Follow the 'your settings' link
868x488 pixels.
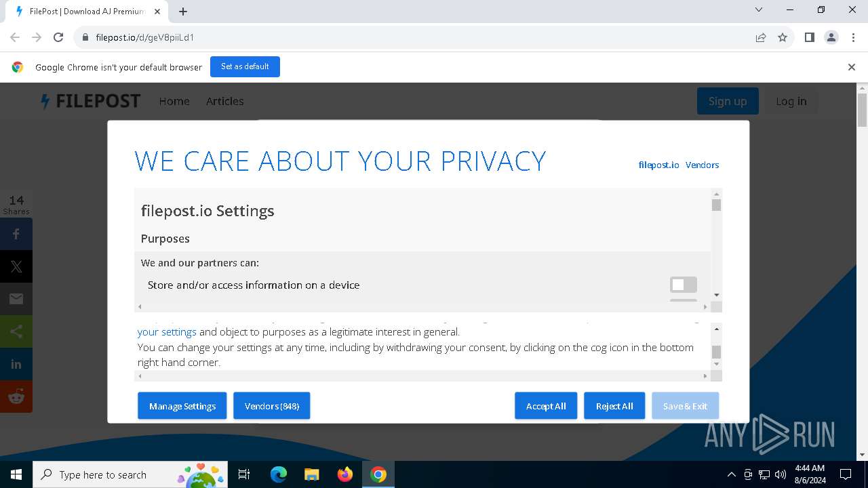[167, 331]
